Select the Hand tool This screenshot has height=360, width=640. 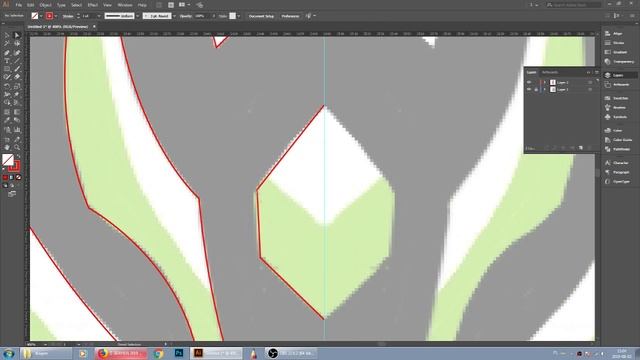click(x=7, y=147)
